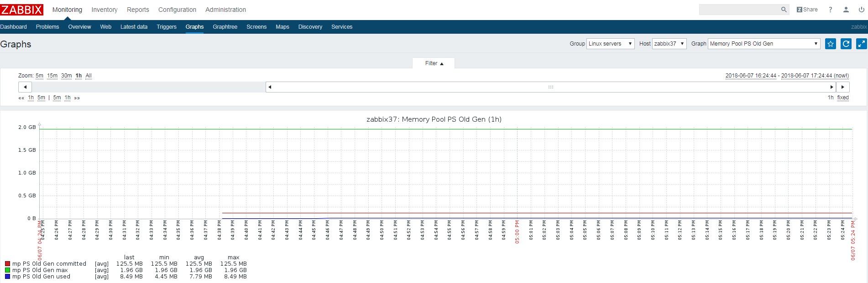Collapse the Filter panel
The width and height of the screenshot is (868, 283).
click(434, 63)
